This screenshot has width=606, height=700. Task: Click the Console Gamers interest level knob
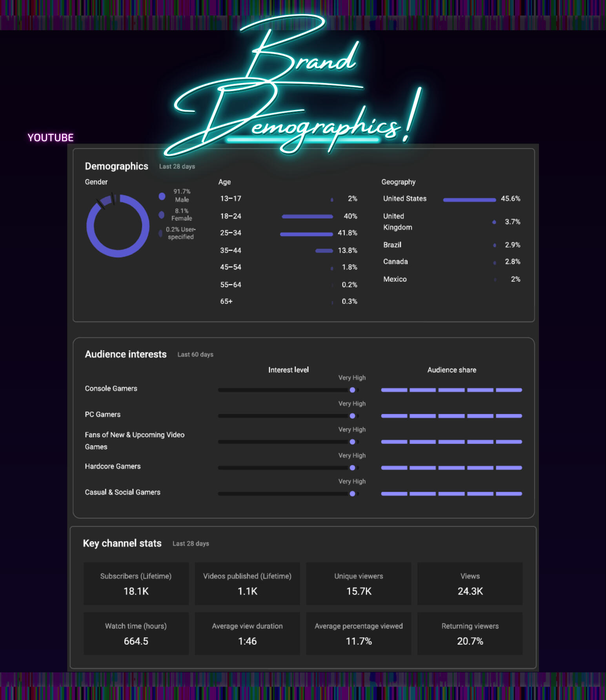(352, 390)
